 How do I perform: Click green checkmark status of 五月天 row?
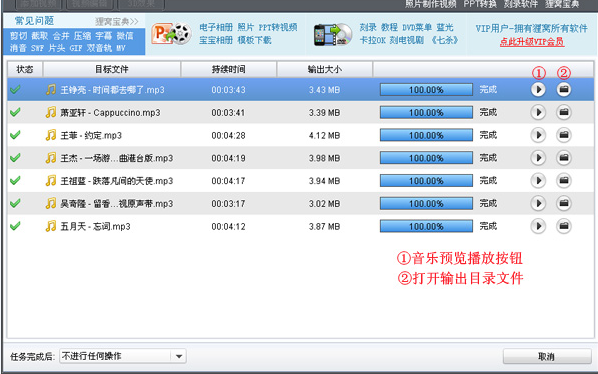(x=15, y=226)
